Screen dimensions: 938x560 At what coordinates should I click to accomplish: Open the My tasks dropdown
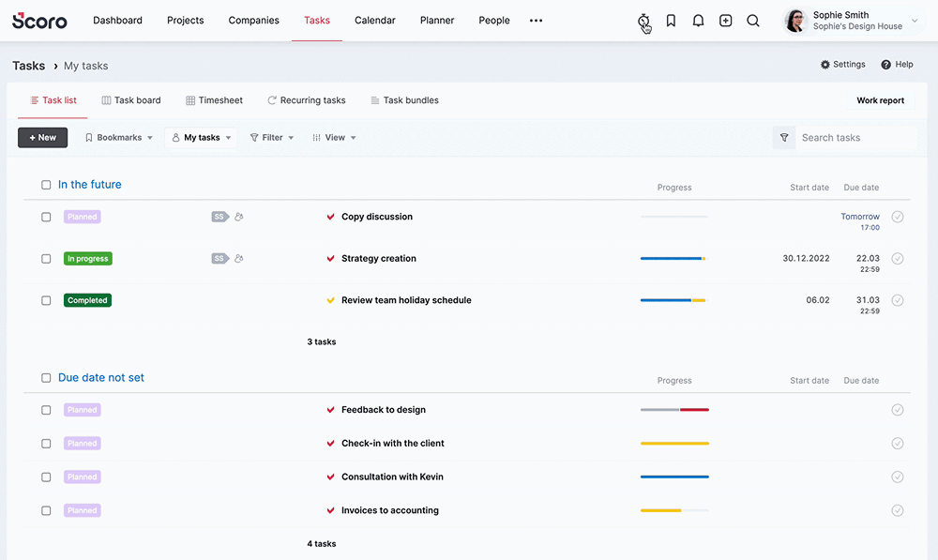[201, 138]
